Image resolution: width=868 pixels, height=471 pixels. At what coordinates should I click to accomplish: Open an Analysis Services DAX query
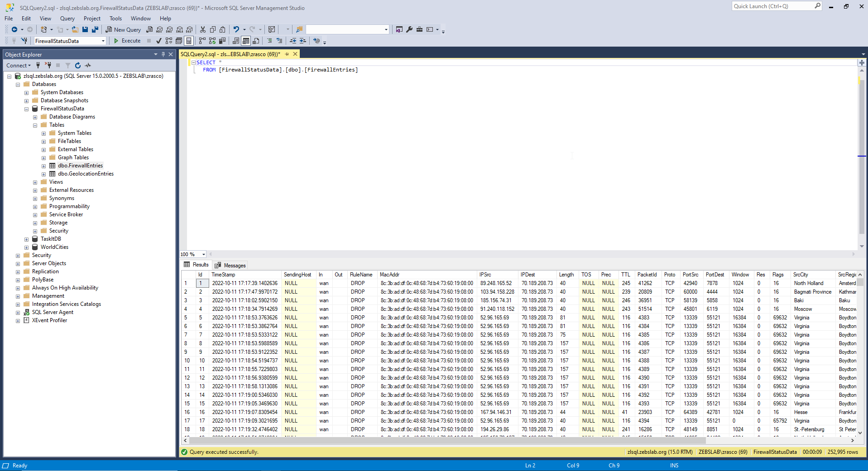[x=190, y=29]
